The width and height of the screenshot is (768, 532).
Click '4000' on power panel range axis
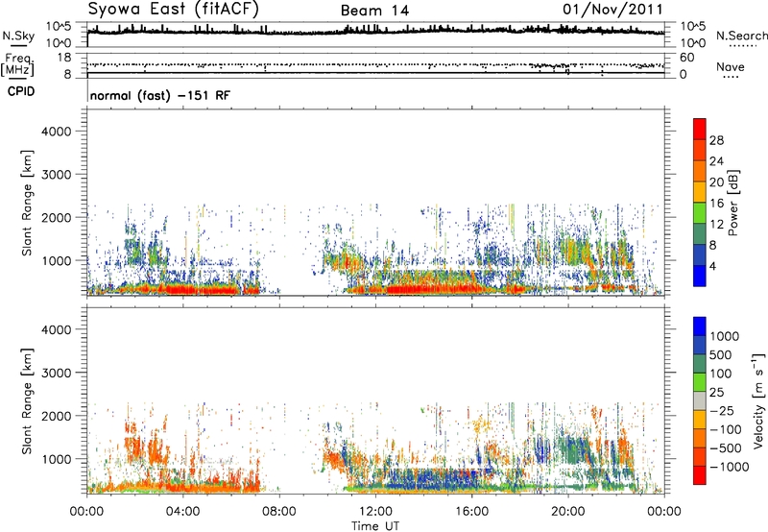point(56,132)
